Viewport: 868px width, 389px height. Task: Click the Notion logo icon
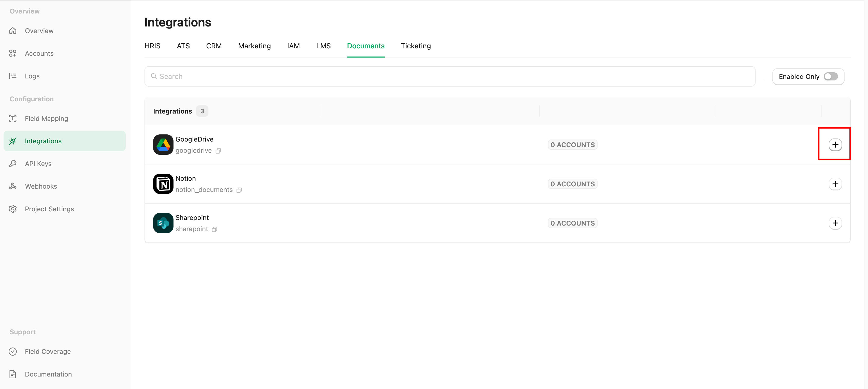click(x=163, y=184)
